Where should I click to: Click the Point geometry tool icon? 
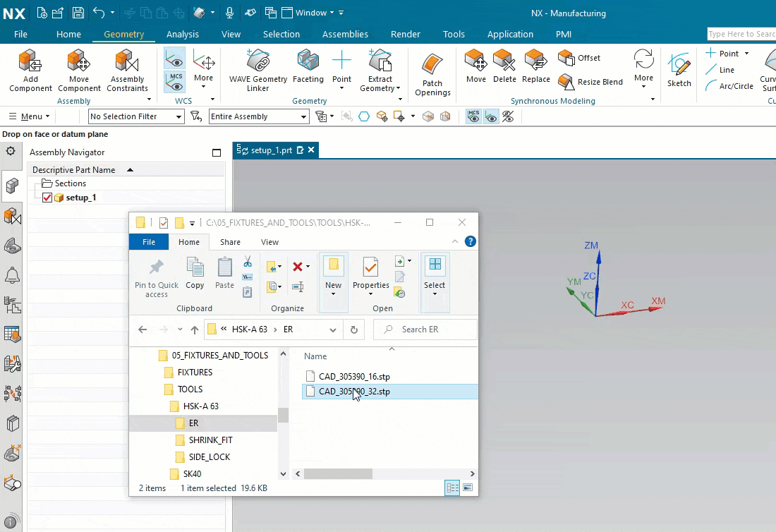341,61
